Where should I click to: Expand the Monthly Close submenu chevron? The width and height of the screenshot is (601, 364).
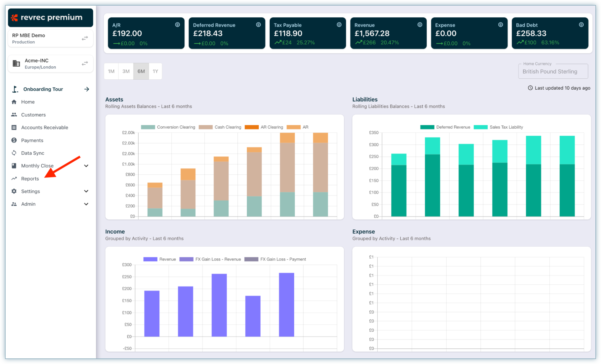86,166
